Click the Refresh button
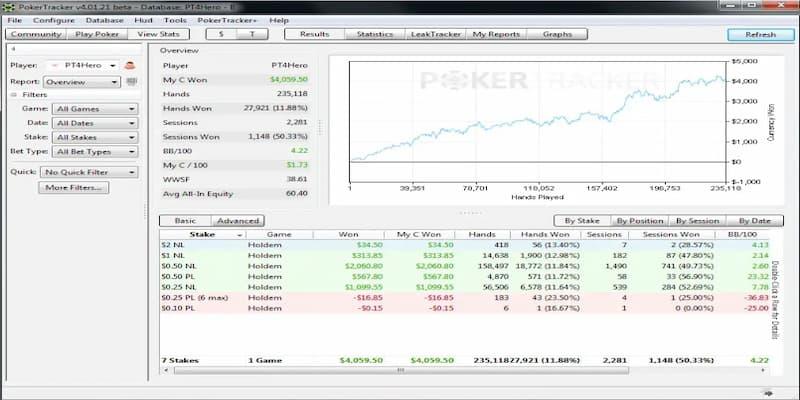800x400 pixels. 761,35
